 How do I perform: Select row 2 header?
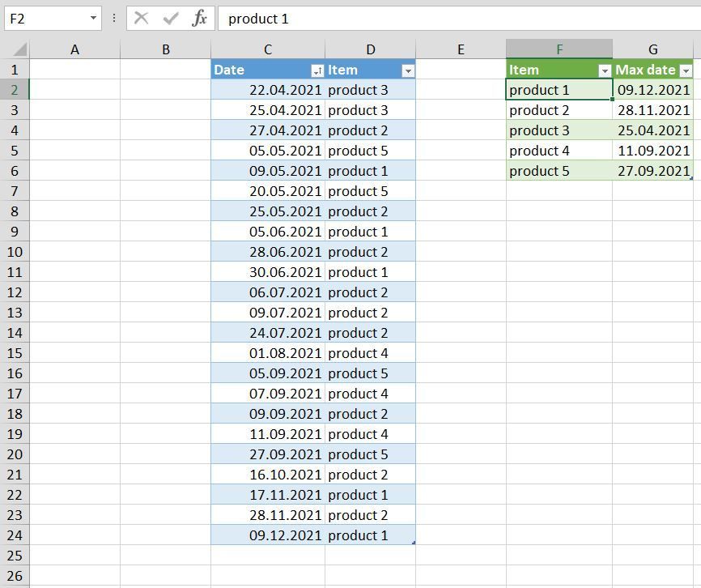(x=15, y=90)
